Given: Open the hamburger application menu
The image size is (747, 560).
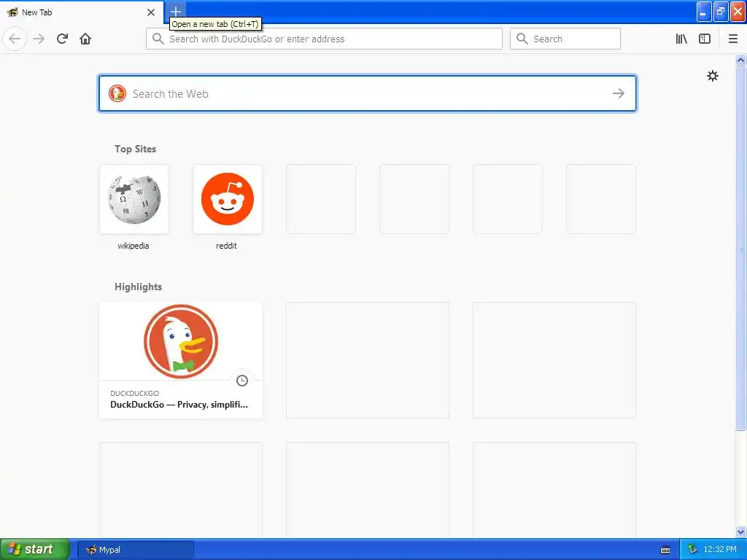Looking at the screenshot, I should 732,39.
